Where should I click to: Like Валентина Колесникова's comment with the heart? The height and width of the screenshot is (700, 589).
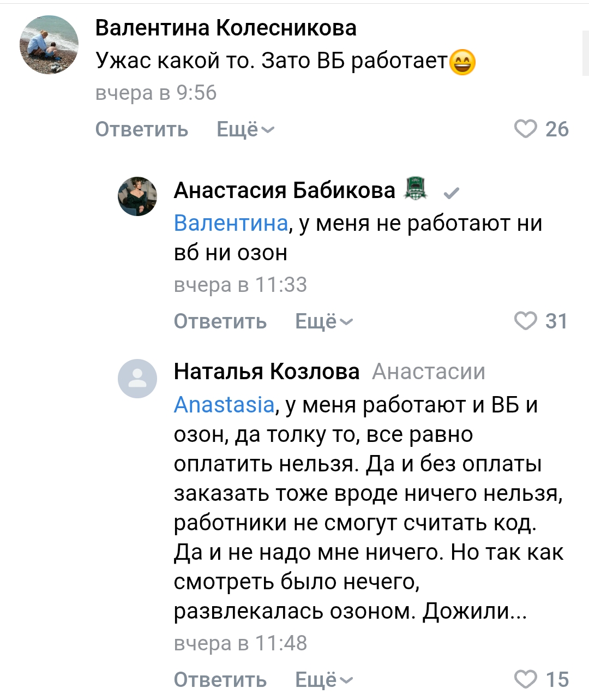[526, 129]
